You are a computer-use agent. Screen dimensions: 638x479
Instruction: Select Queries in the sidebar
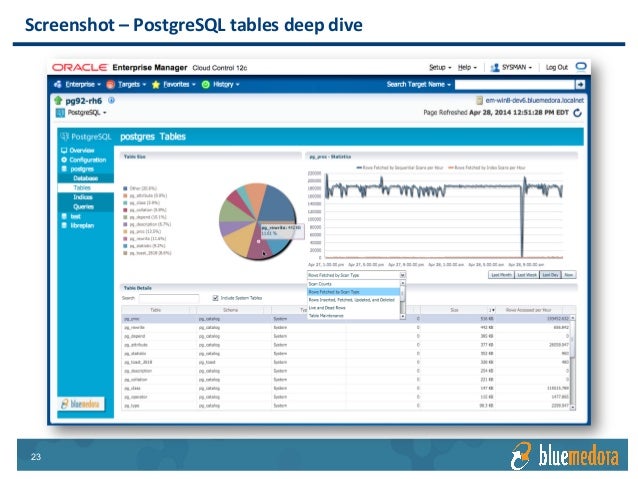pyautogui.click(x=85, y=206)
